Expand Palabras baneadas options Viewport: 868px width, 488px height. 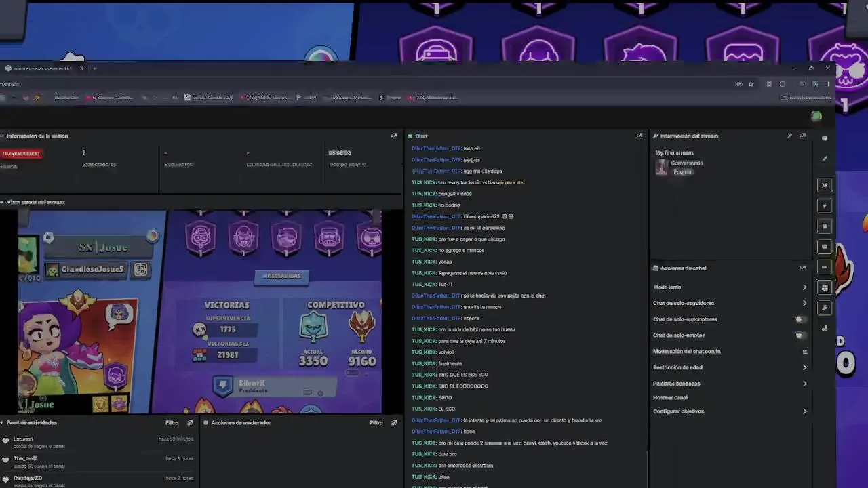805,384
